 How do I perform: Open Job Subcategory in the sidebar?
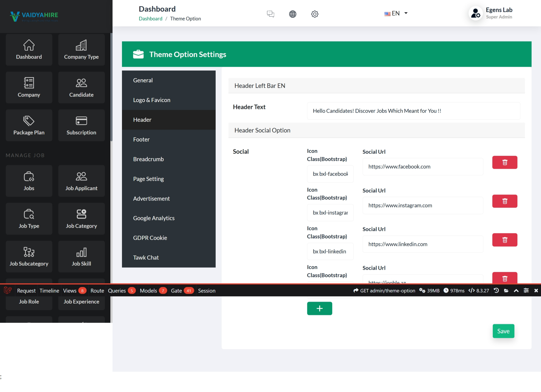click(x=29, y=257)
